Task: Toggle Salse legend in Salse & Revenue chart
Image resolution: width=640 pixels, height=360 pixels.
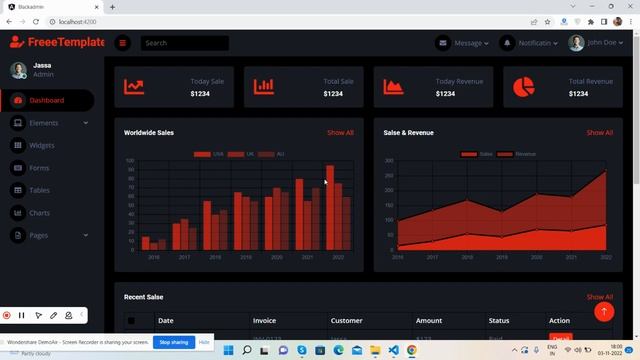Action: click(x=476, y=154)
